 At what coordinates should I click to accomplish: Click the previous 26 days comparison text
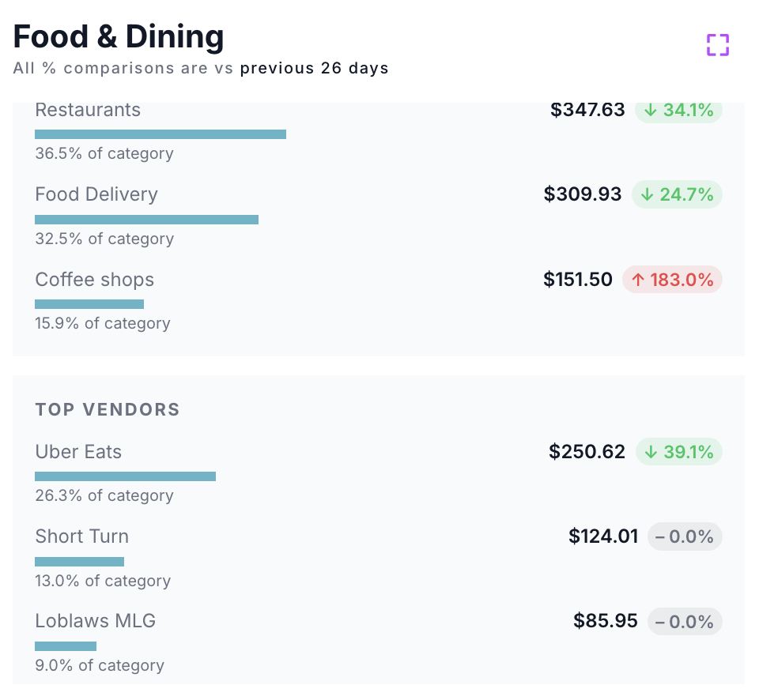(x=315, y=68)
